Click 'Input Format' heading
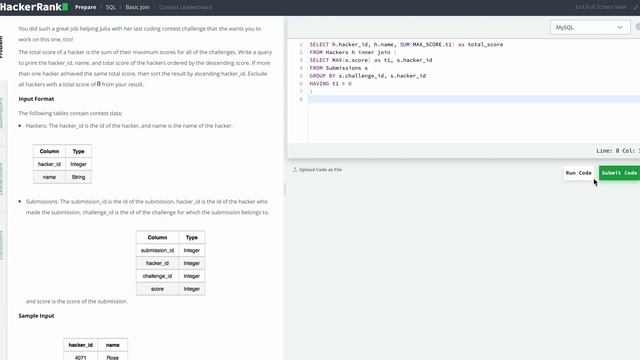This screenshot has width=640, height=360. tap(36, 99)
